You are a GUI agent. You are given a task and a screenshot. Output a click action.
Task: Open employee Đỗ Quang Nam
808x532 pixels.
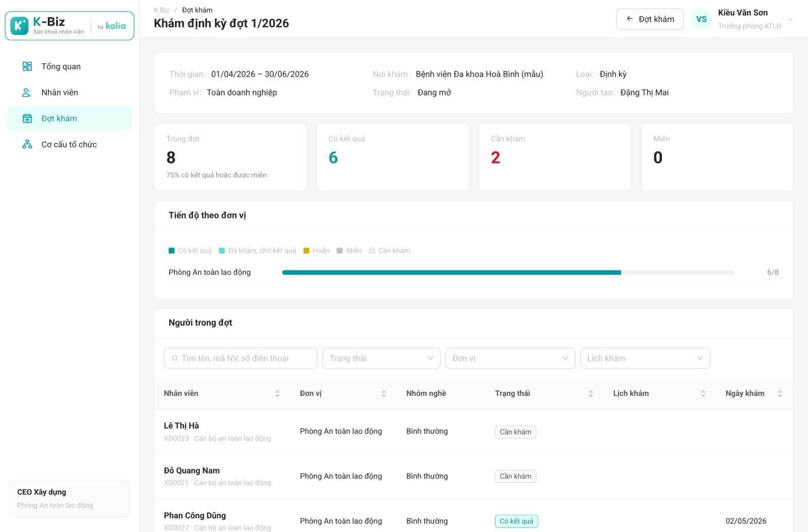[191, 470]
